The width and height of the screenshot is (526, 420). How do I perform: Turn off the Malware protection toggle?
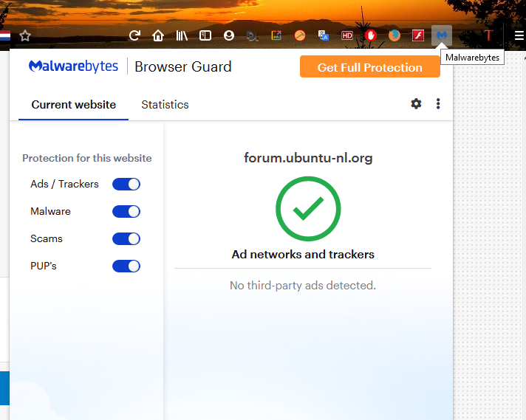click(126, 212)
